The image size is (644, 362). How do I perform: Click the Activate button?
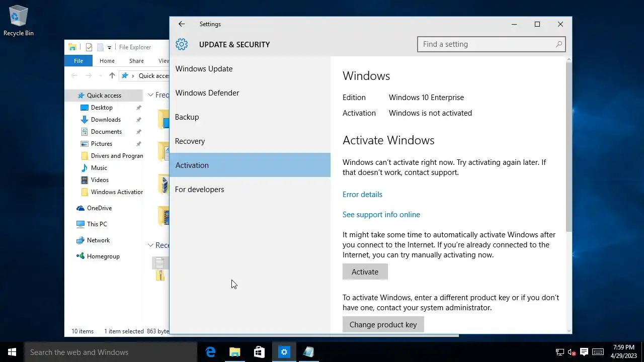pyautogui.click(x=365, y=272)
